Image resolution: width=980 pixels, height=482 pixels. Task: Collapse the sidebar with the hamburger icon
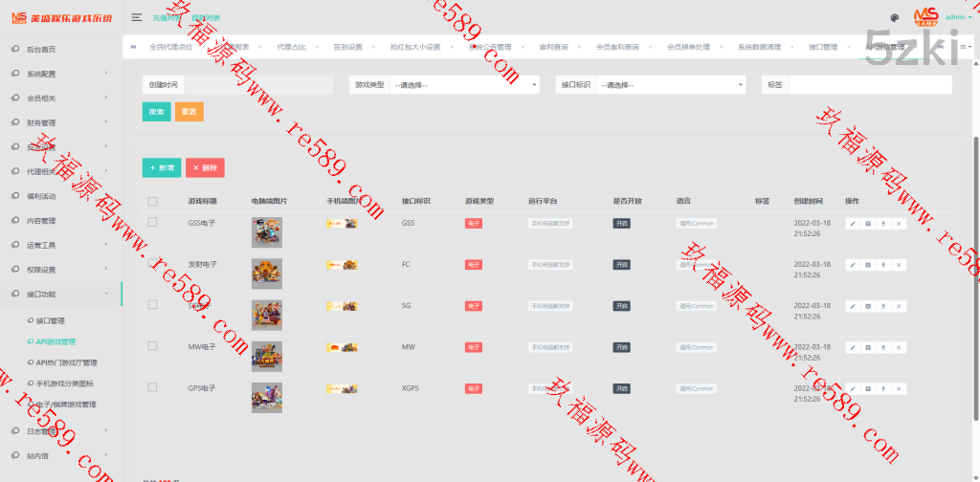(136, 17)
